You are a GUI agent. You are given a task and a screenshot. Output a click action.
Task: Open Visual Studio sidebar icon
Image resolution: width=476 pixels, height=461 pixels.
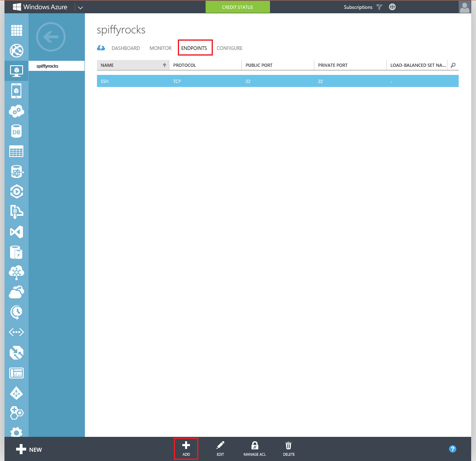[x=16, y=232]
